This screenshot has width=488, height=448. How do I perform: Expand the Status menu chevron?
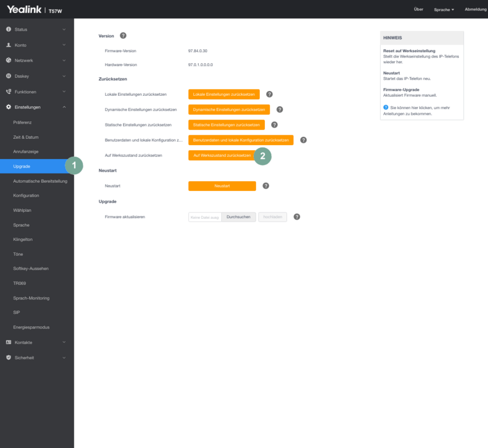click(64, 30)
